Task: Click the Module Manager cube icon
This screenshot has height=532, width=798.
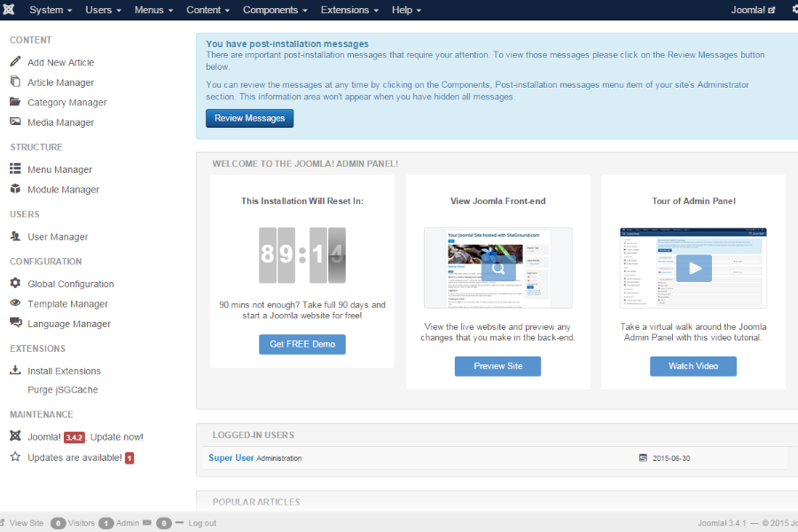Action: [15, 188]
